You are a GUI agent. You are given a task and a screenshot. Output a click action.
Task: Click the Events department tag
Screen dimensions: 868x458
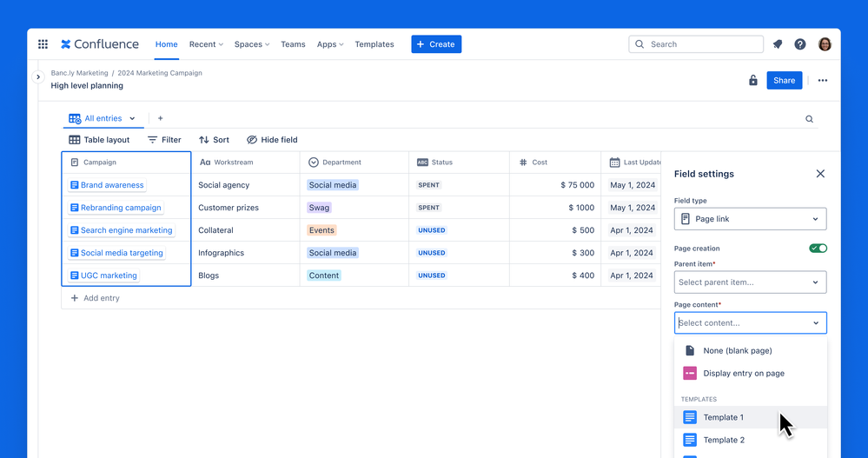pyautogui.click(x=321, y=230)
